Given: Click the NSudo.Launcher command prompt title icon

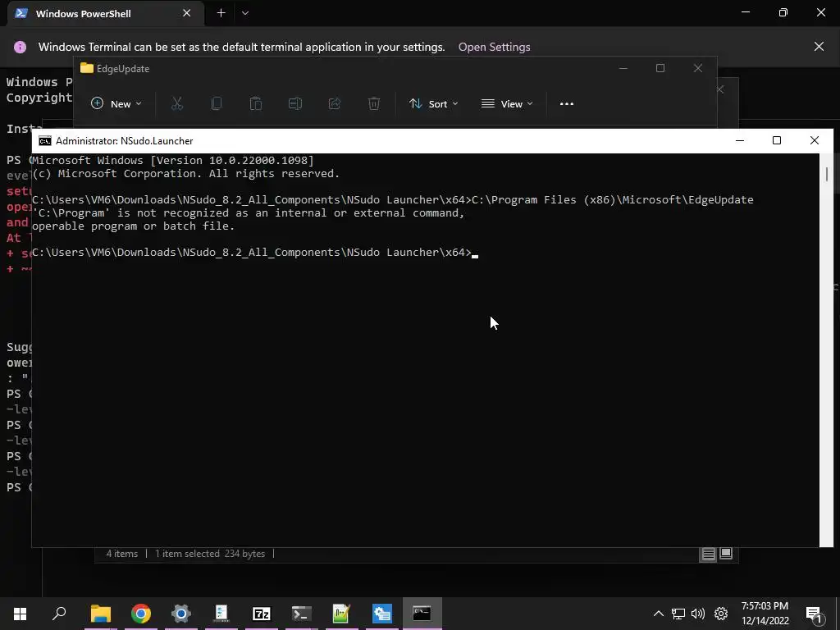Looking at the screenshot, I should click(45, 141).
